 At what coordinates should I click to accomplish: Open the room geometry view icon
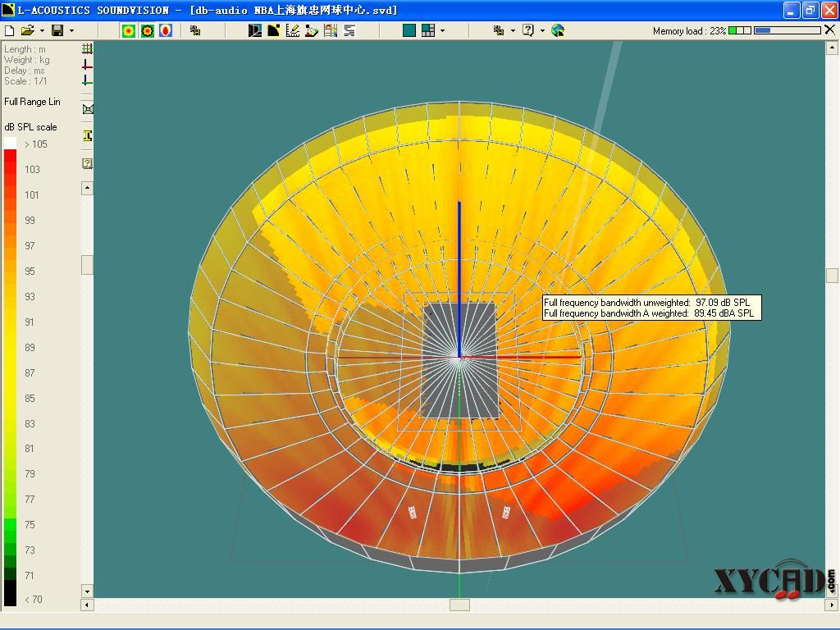pos(255,30)
